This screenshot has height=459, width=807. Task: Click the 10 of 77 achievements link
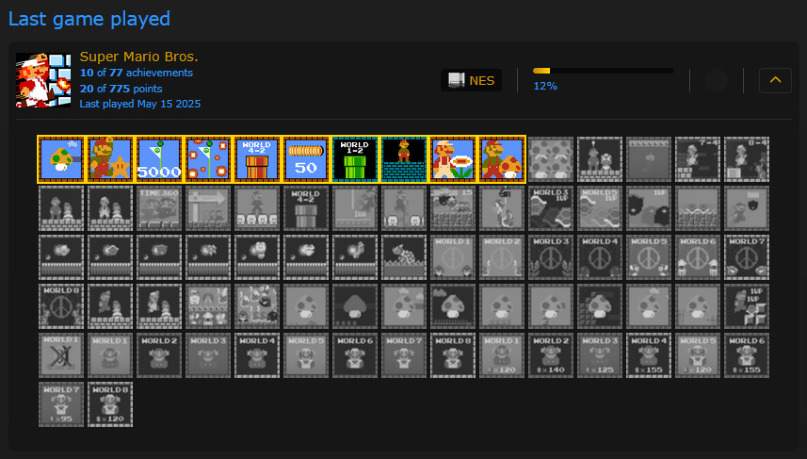[x=136, y=73]
